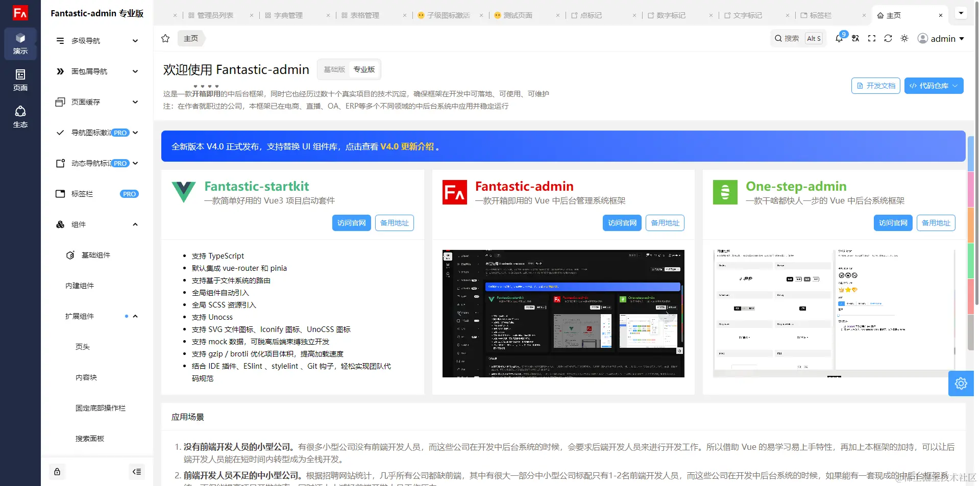Viewport: 980px width, 486px height.
Task: Expand the 多级导航 menu
Action: 97,41
